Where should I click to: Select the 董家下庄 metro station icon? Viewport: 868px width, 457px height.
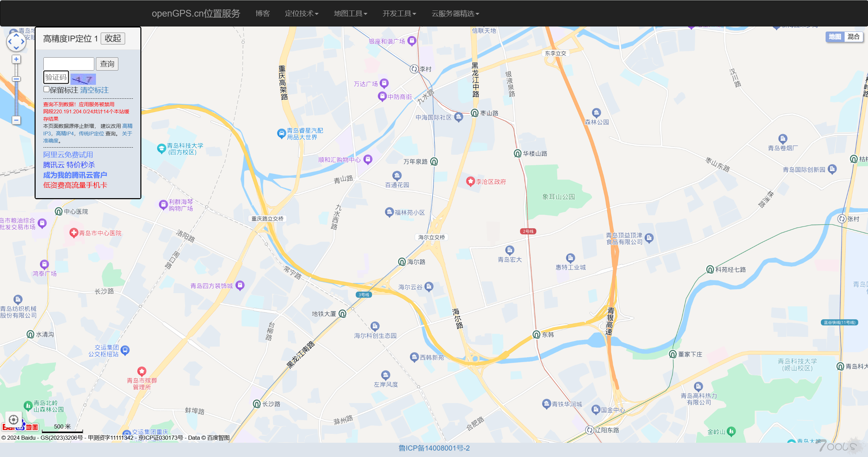pyautogui.click(x=673, y=354)
